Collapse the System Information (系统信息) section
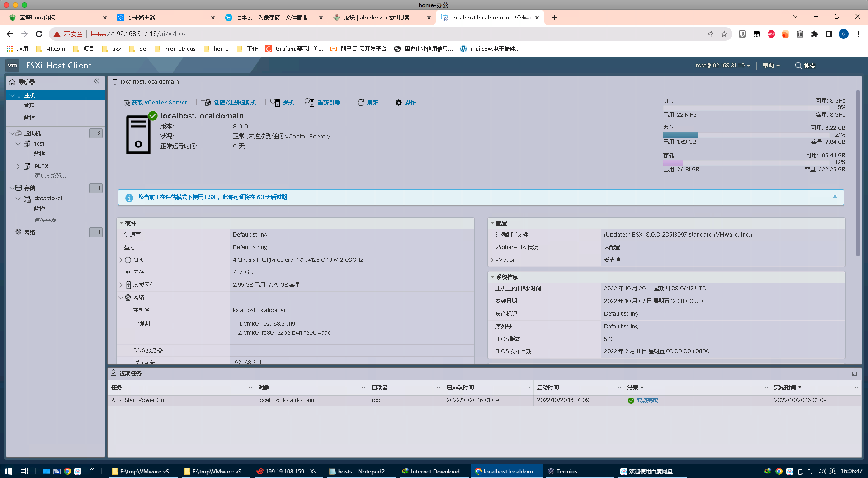 point(493,277)
